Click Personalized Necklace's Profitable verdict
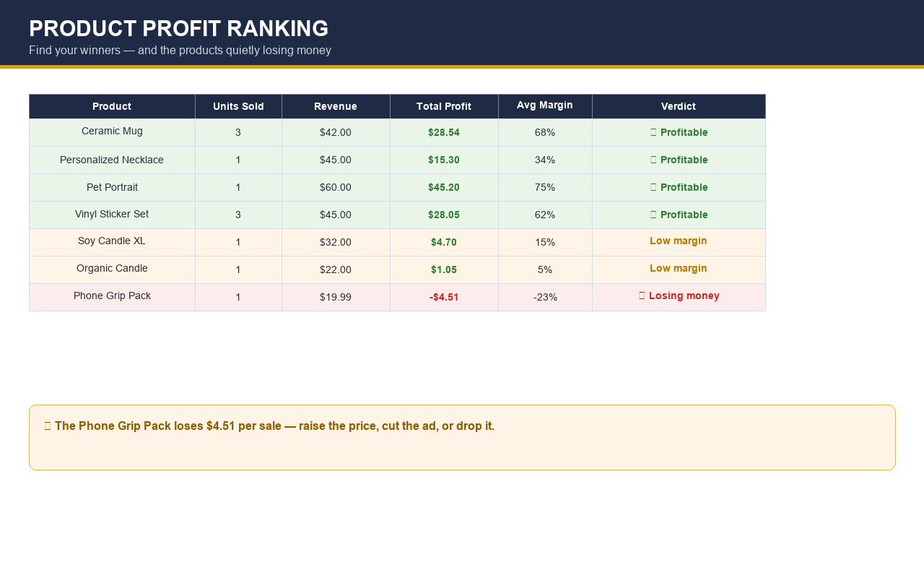 [679, 160]
